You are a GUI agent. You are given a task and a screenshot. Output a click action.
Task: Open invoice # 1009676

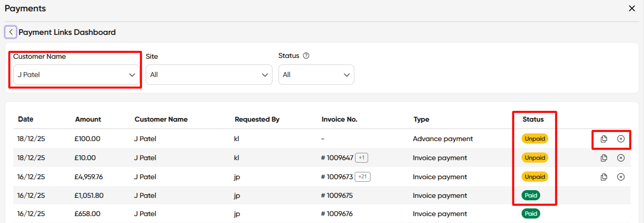[x=337, y=214]
